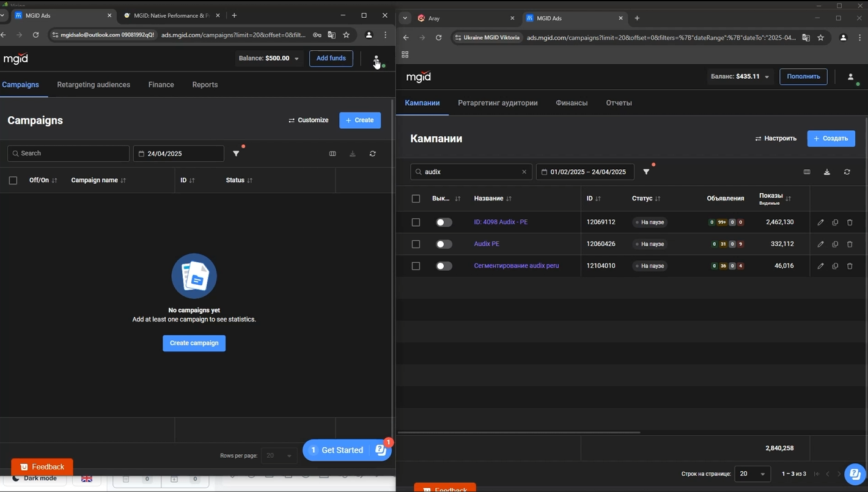
Task: Toggle on Сегментирование audix peru campaign
Action: click(444, 266)
